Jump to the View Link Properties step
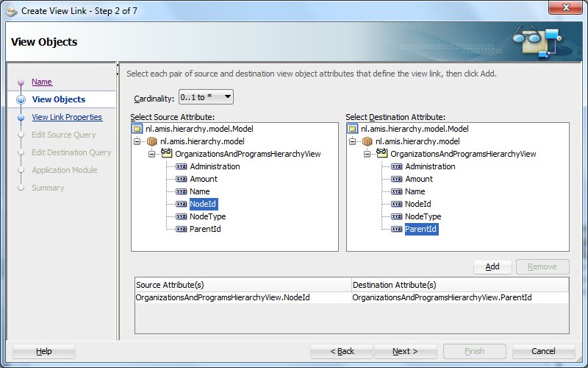Screen dimensions: 588x368 (x=67, y=117)
